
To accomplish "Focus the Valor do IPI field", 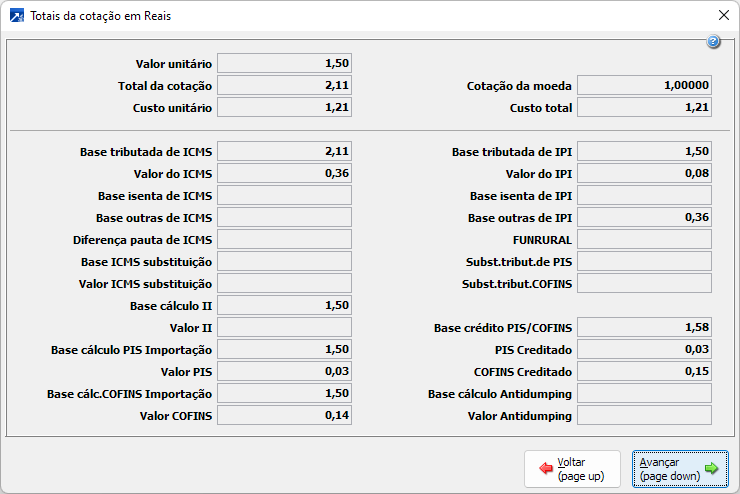I will (644, 173).
